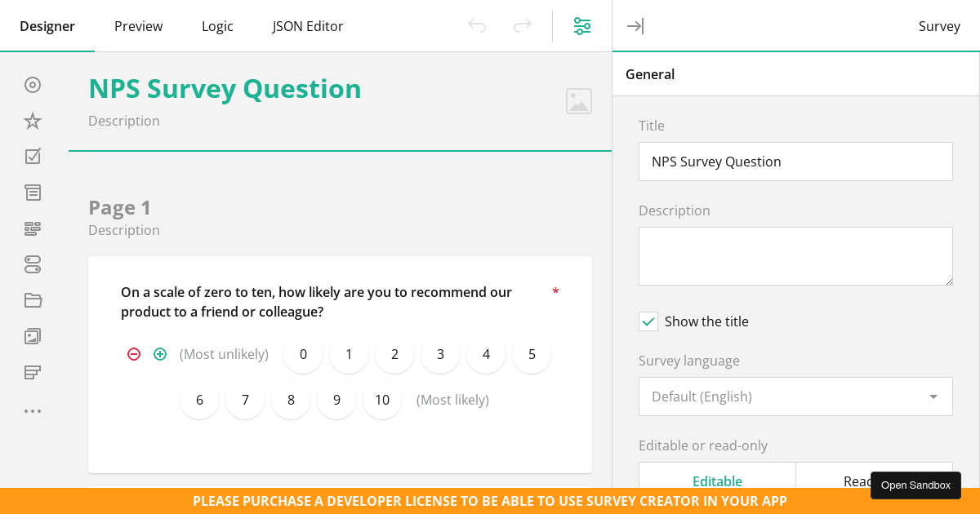This screenshot has width=980, height=514.
Task: Open the survey settings sliders icon
Action: 582,26
